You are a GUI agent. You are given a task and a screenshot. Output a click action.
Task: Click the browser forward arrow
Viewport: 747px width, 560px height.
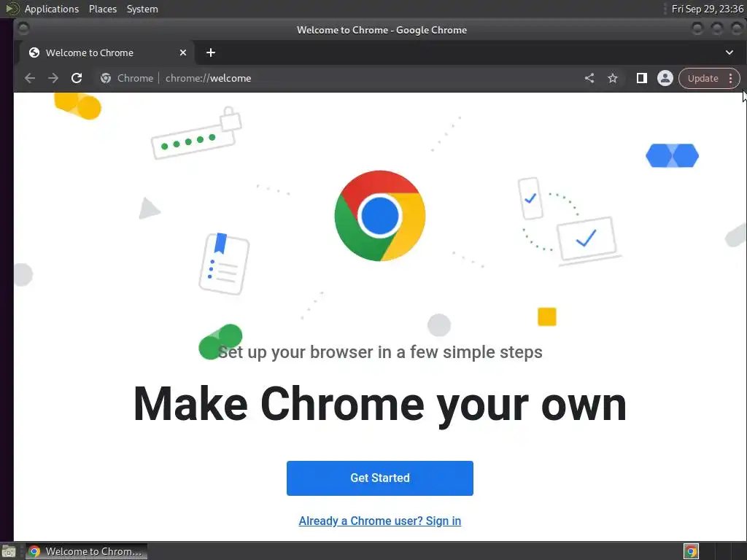[x=53, y=78]
